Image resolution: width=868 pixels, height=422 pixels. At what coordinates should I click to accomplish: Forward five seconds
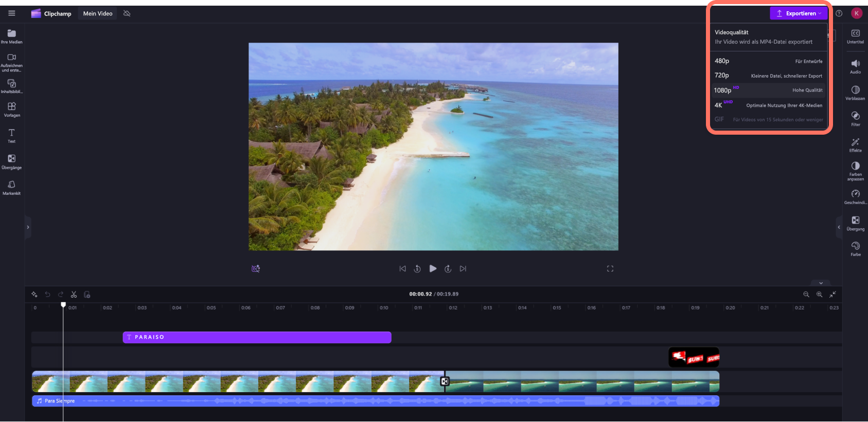[x=448, y=268]
